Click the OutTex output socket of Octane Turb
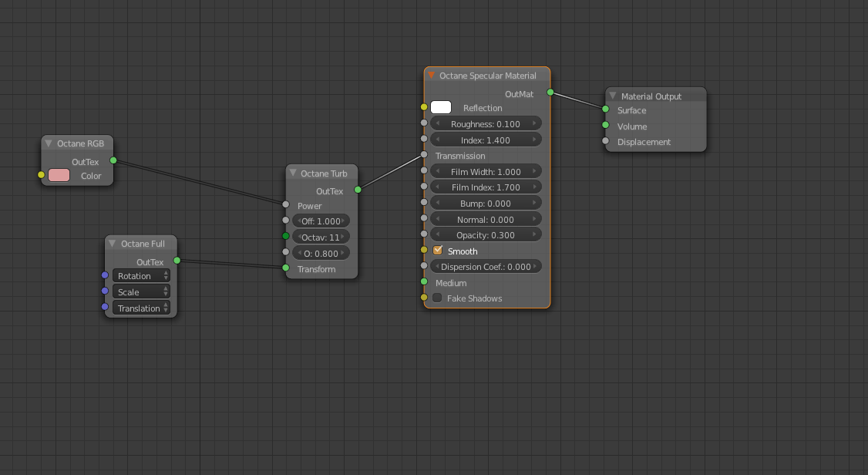 (x=358, y=190)
